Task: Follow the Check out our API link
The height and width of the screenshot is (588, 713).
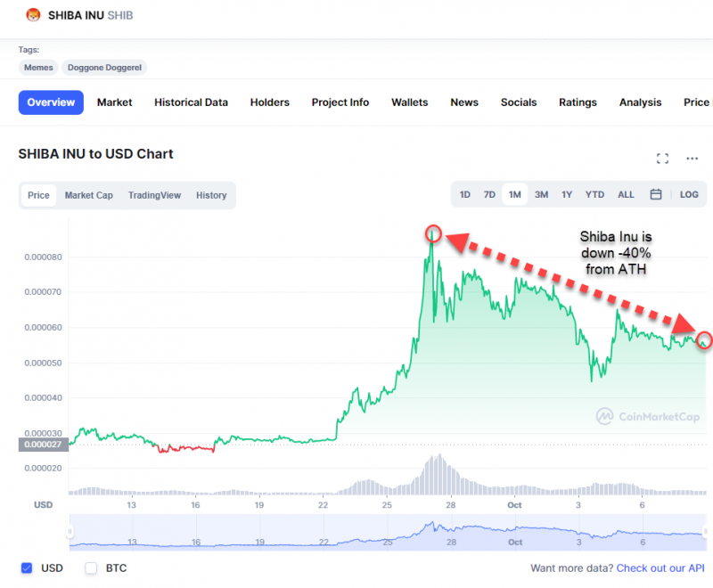Action: pos(660,568)
